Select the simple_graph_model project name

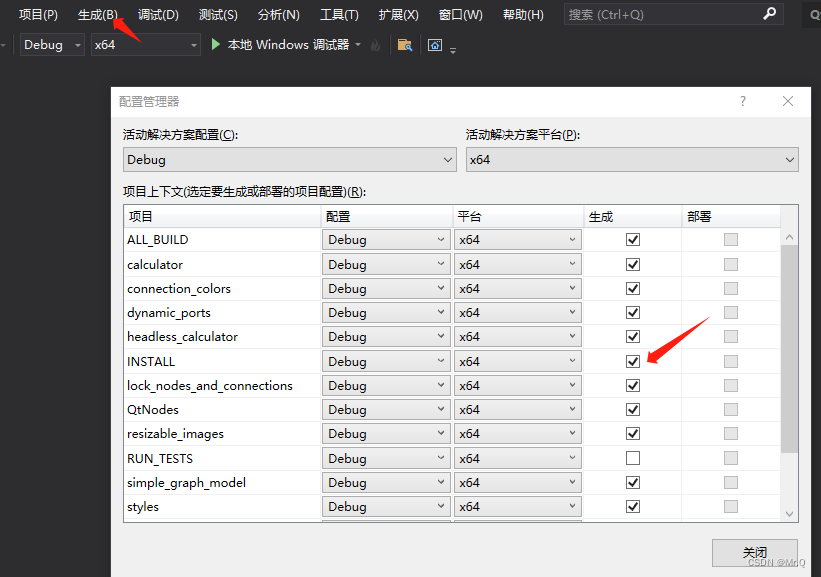[186, 483]
